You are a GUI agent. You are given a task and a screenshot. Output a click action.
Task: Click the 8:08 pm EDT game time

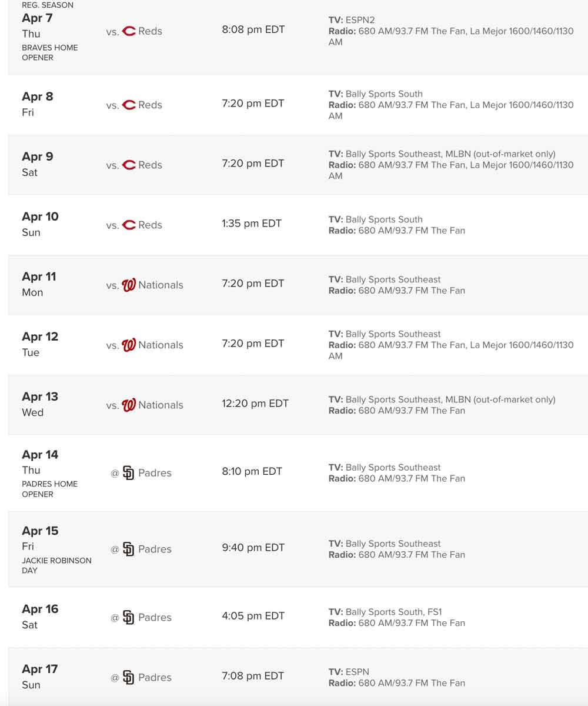tap(253, 29)
